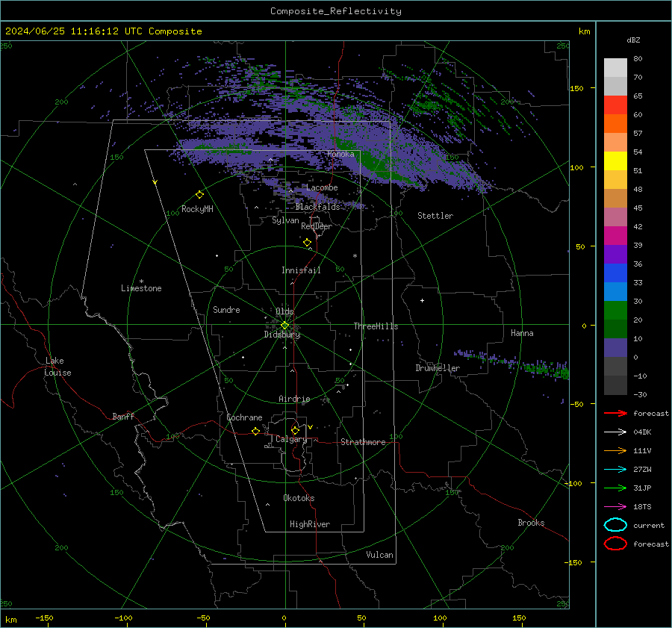Choose the green 31JP arrow legend icon
The image size is (672, 628).
615,488
